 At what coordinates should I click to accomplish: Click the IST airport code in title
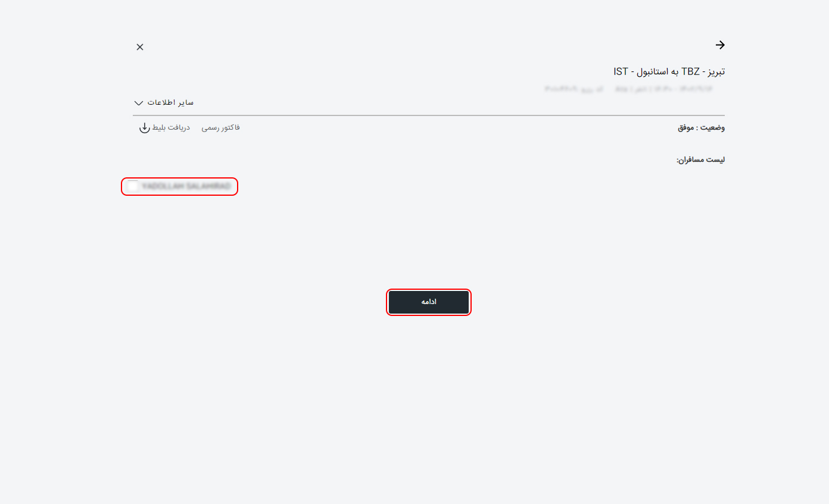(621, 71)
